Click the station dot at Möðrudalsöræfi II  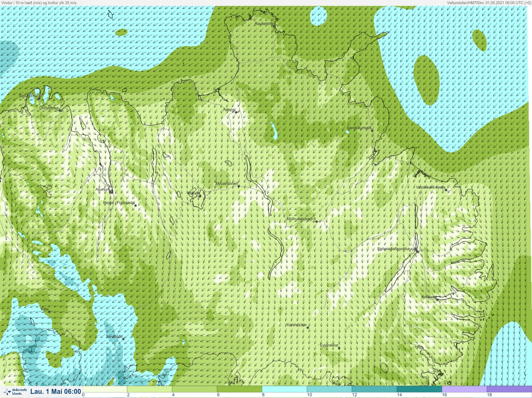pos(317,222)
